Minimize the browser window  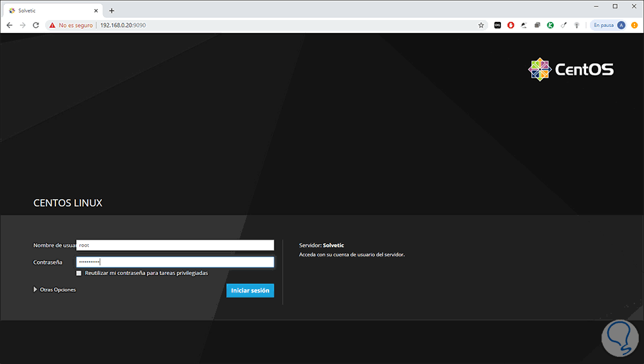[x=596, y=6]
